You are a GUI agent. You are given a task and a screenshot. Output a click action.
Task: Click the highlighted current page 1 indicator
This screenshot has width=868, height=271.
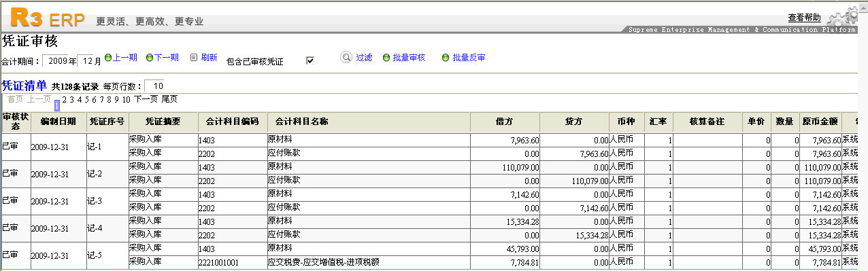point(57,105)
